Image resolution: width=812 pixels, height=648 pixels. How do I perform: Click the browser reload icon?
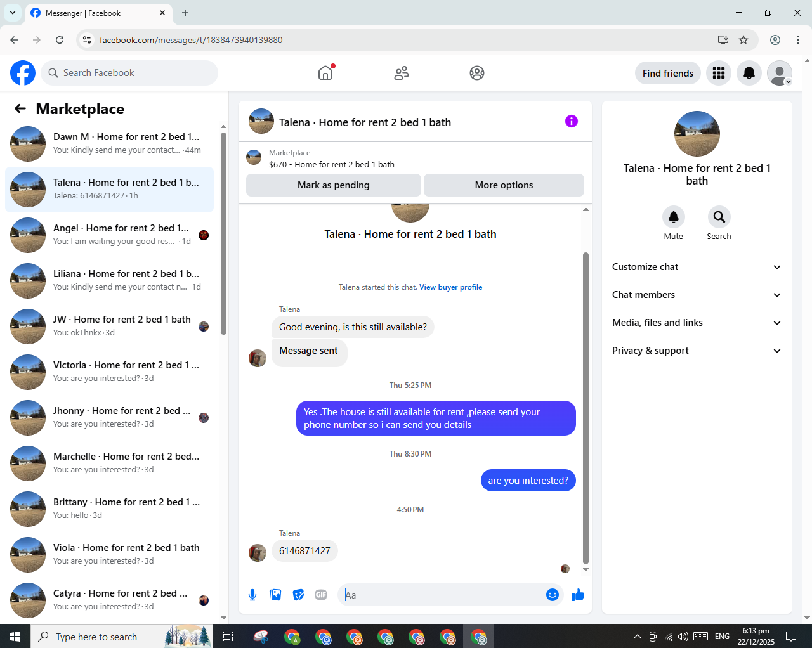pyautogui.click(x=60, y=40)
